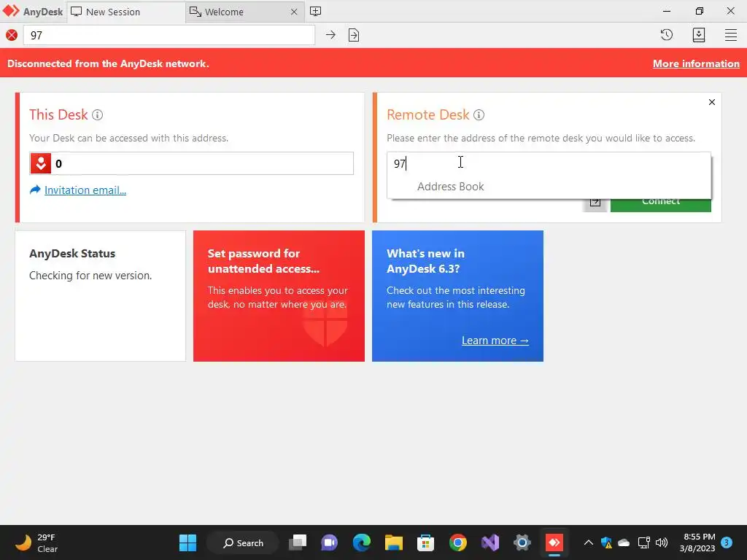Close the Remote Desk panel
This screenshot has width=747, height=560.
[712, 102]
